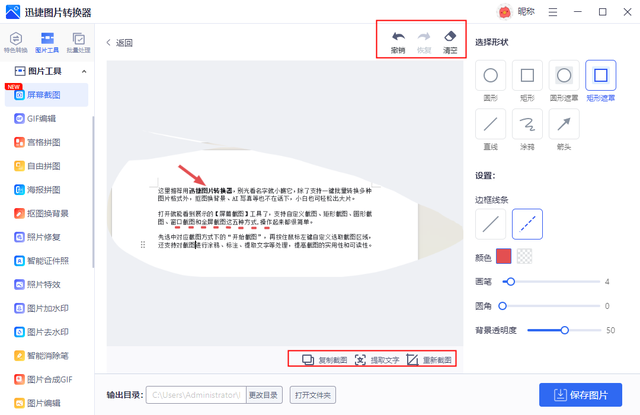Open 图片编辑 in the sidebar
Image resolution: width=640 pixels, height=415 pixels.
[x=47, y=403]
